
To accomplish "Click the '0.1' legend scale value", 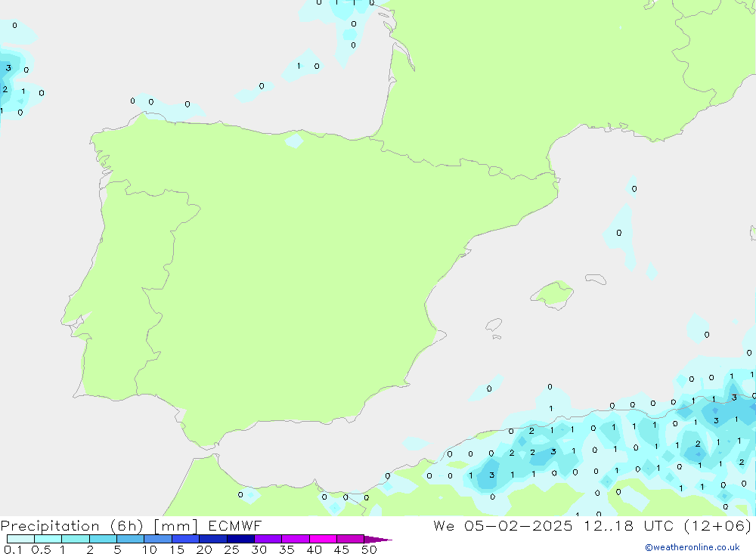I will click(x=13, y=549).
